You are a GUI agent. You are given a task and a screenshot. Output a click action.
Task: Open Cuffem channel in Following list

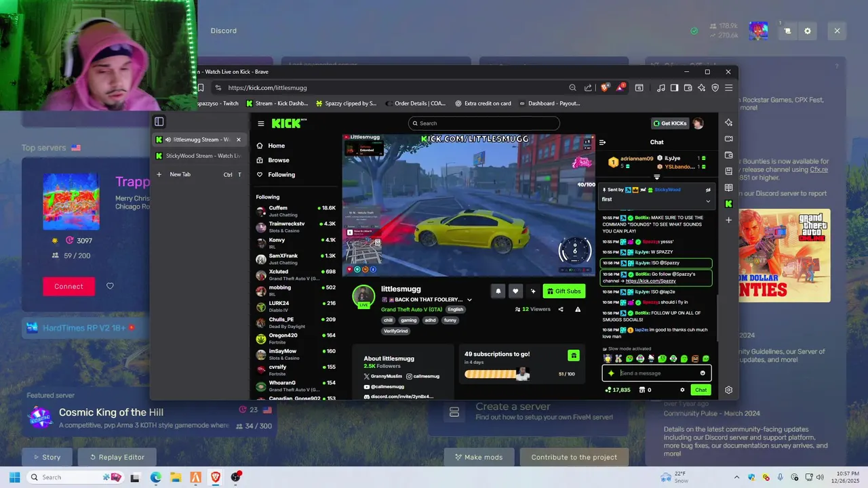point(296,211)
